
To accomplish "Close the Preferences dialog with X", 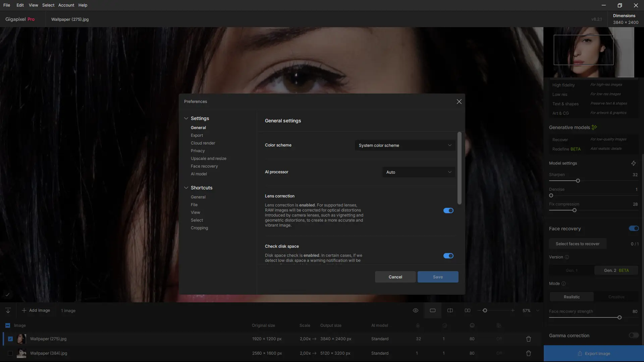I will coord(459,102).
